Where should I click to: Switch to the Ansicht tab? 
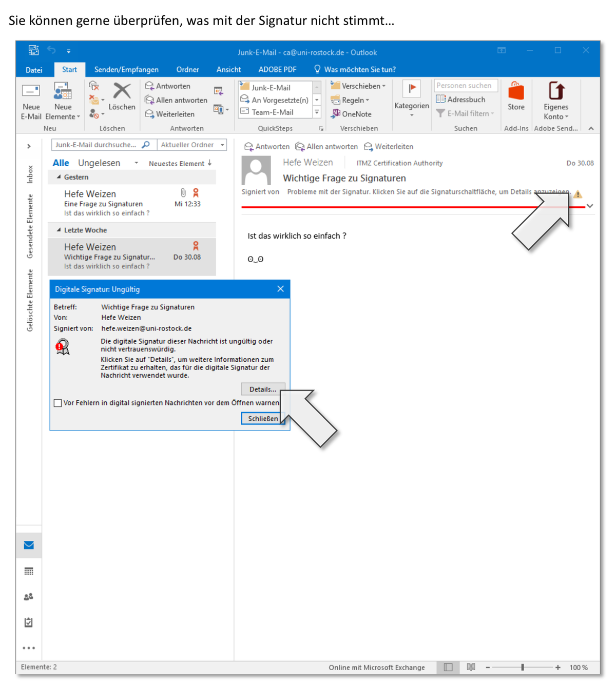228,70
